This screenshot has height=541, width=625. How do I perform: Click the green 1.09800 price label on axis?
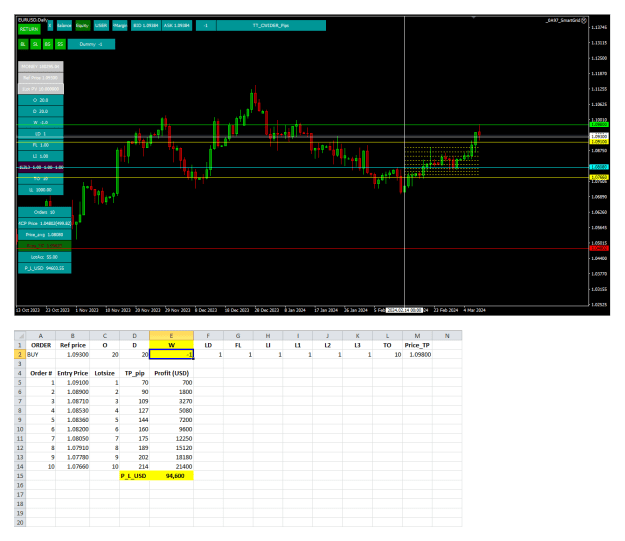(599, 125)
